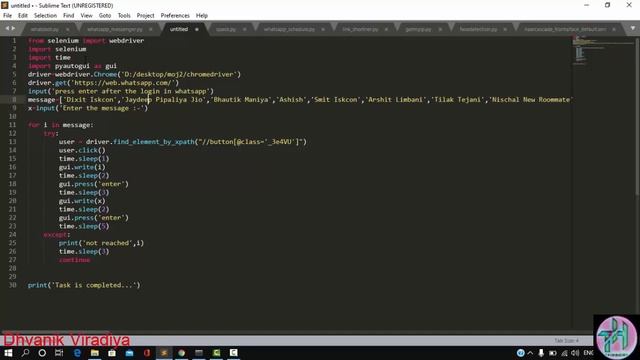Close the facedetection.py tab
This screenshot has width=640, height=360.
pos(505,29)
